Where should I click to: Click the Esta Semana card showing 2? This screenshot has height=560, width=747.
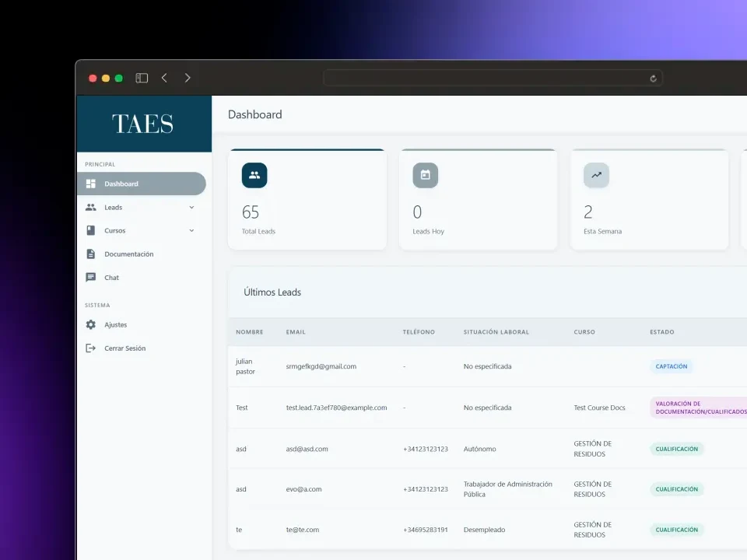click(x=649, y=200)
